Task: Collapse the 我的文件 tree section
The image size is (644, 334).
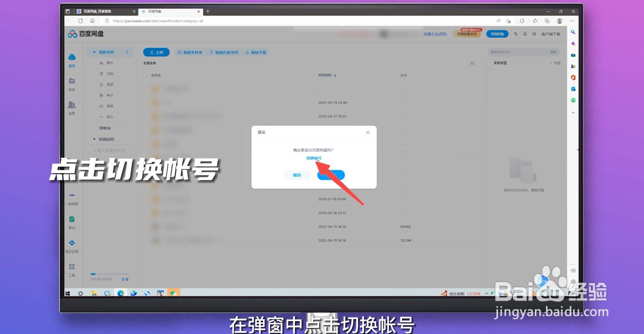Action: (x=94, y=52)
